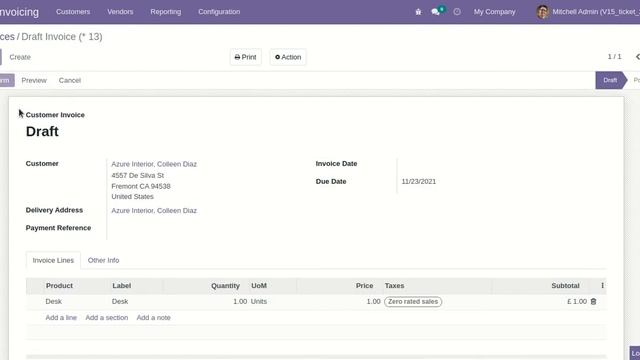Sort by UoM column header

tap(259, 286)
